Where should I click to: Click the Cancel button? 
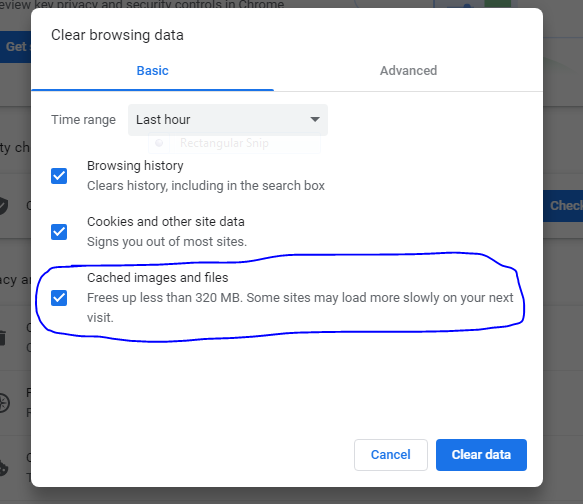tap(391, 455)
